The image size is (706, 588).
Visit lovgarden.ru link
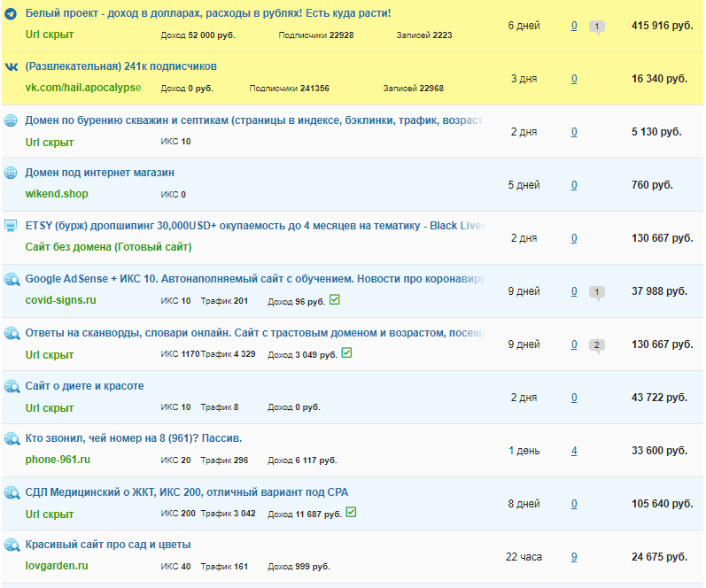coord(57,566)
